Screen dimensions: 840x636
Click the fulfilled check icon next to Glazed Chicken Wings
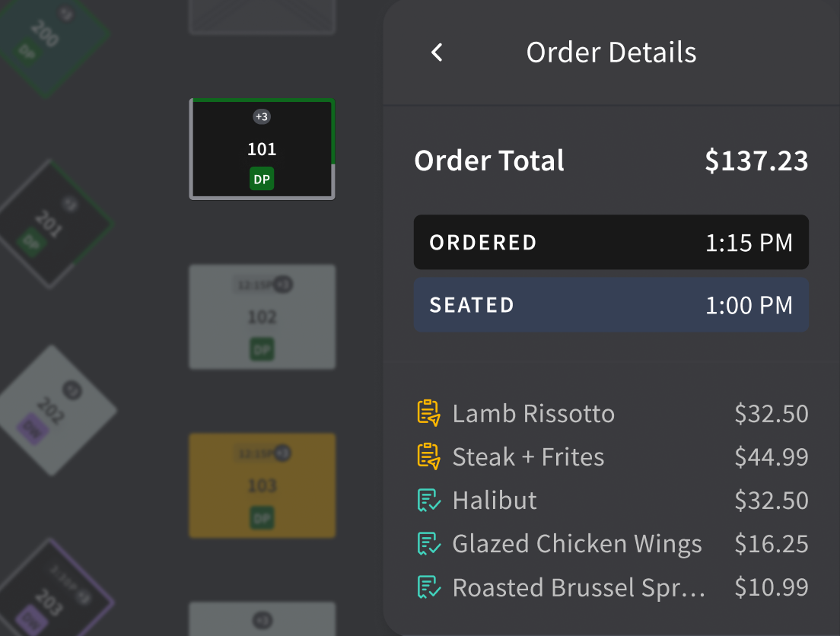428,543
